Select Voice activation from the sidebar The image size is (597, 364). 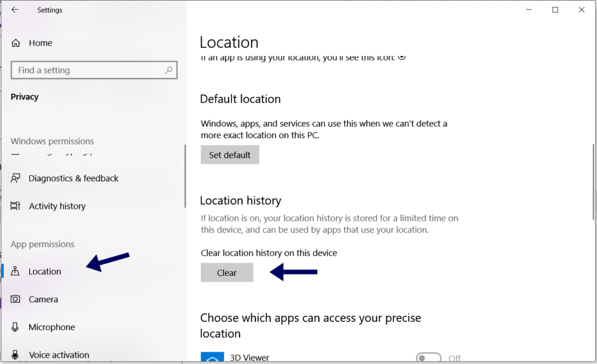[59, 354]
